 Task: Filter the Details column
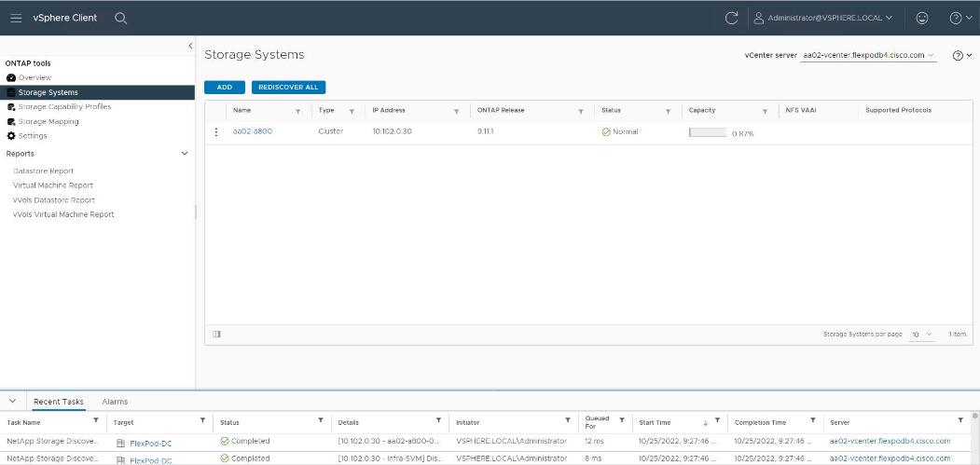click(438, 420)
